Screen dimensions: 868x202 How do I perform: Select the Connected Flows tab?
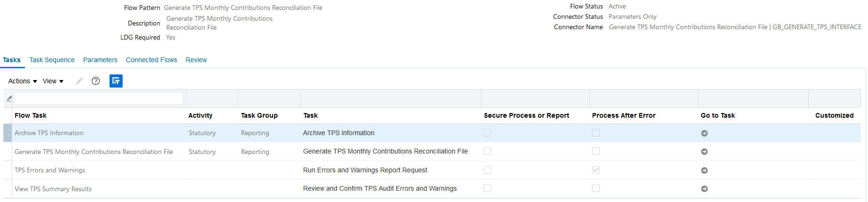151,60
